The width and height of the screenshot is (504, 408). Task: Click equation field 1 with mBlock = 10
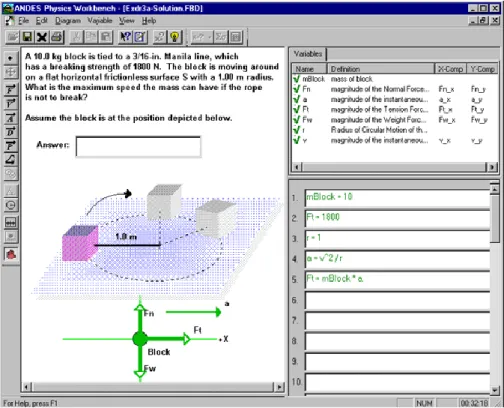397,198
